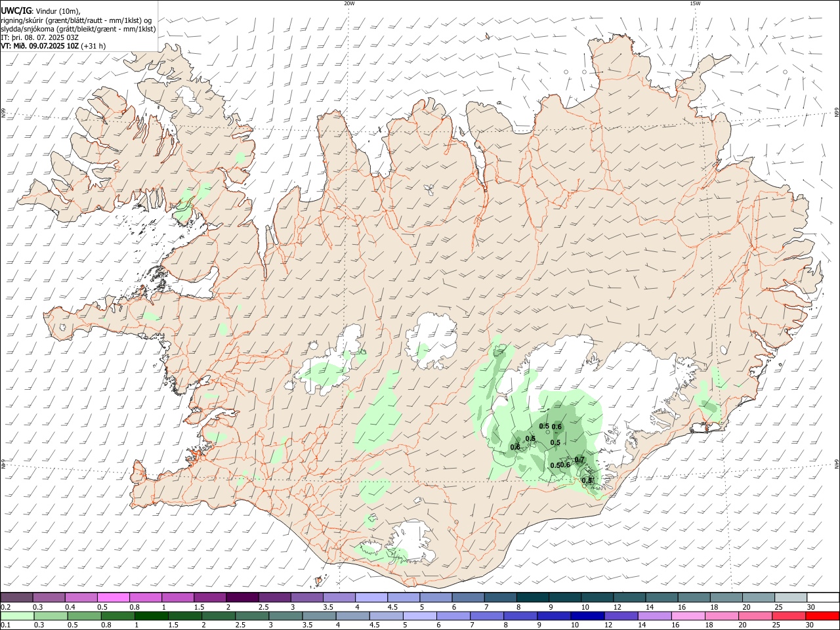The height and width of the screenshot is (630, 840).
Task: Click the '0.4' label in the snow legend
Action: pyautogui.click(x=70, y=607)
